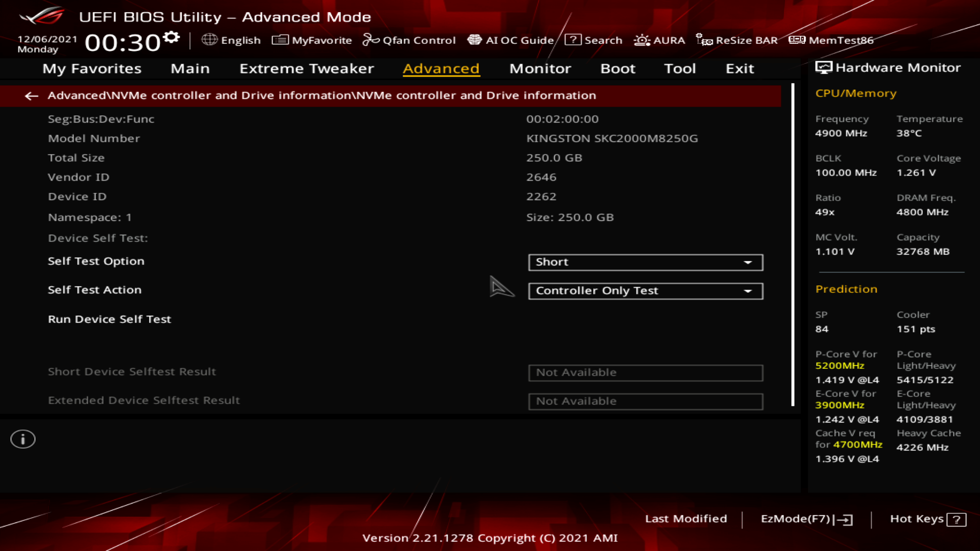Expand the Self Test Action dropdown

click(645, 291)
